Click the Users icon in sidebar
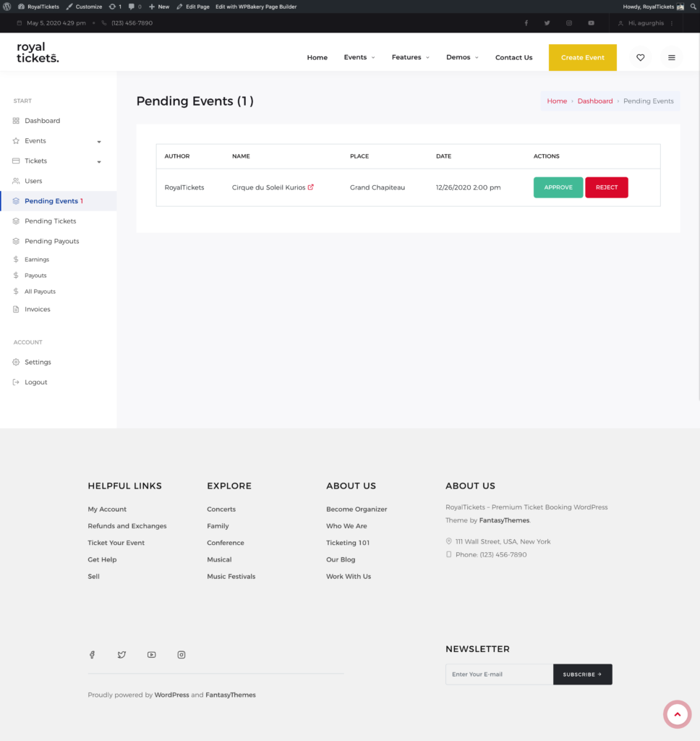 [16, 181]
